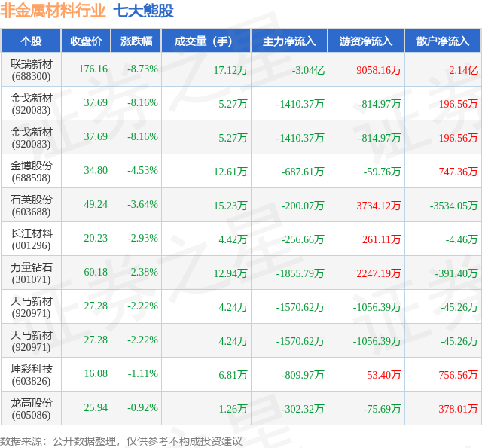Select stock 力量钻石 (301071)

tap(31, 273)
